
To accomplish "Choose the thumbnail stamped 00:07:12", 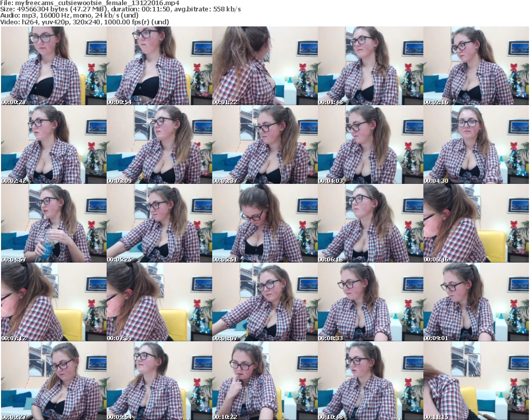I will [54, 302].
